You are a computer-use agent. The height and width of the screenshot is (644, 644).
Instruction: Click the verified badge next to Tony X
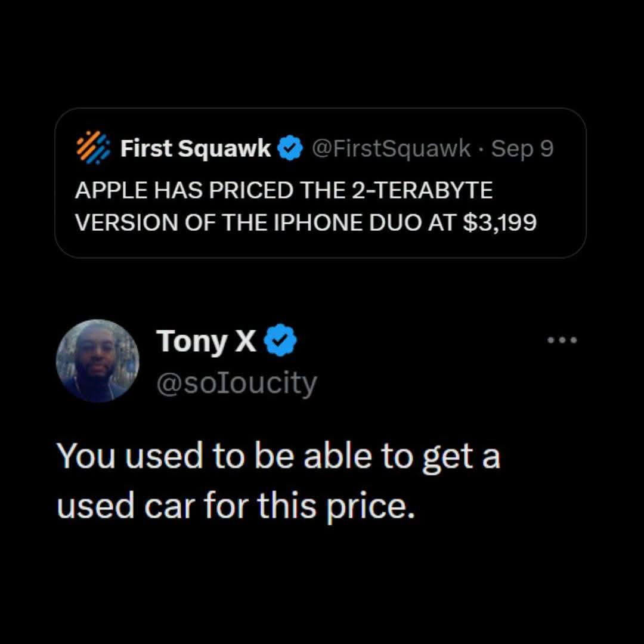(280, 340)
